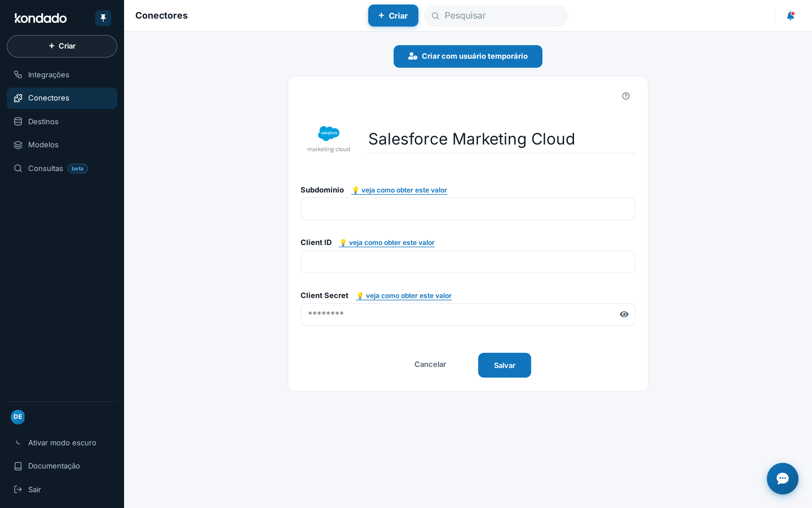Toggle the sidebar pin icon
The image size is (812, 508).
click(x=103, y=18)
